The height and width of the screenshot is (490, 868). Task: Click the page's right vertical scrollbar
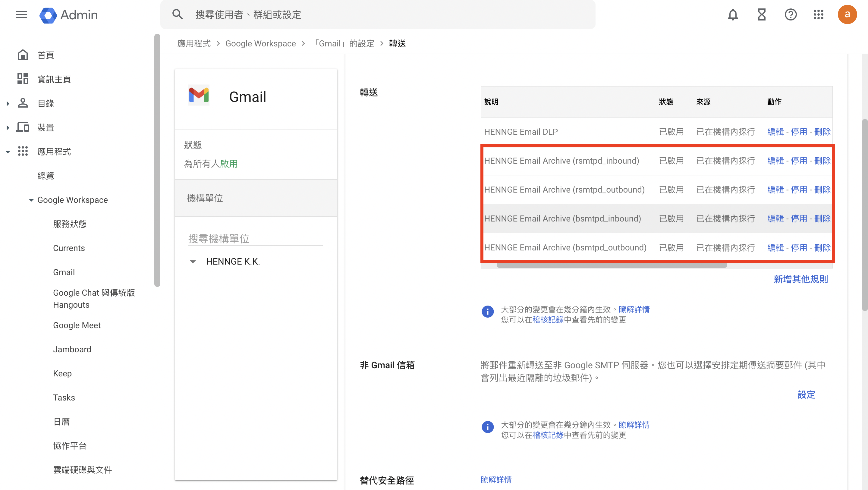(x=865, y=215)
